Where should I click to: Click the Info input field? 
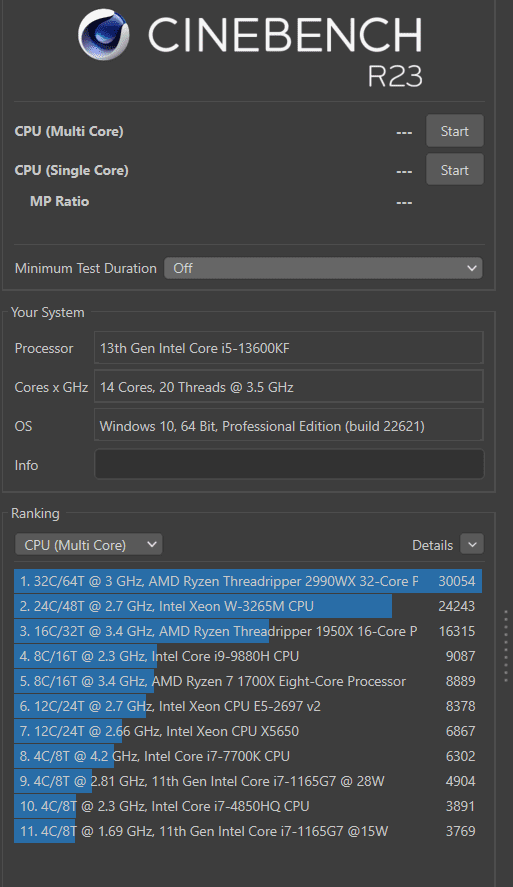click(289, 464)
